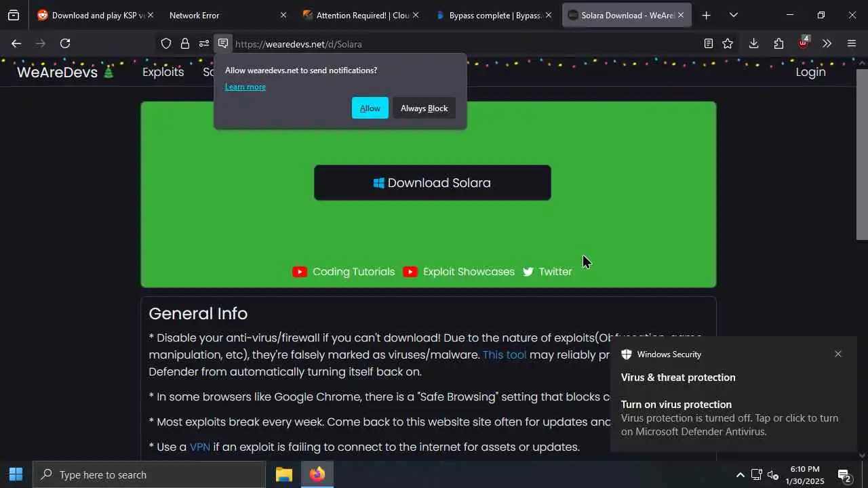The width and height of the screenshot is (868, 488).
Task: Click the Firefox taskbar icon
Action: (317, 474)
